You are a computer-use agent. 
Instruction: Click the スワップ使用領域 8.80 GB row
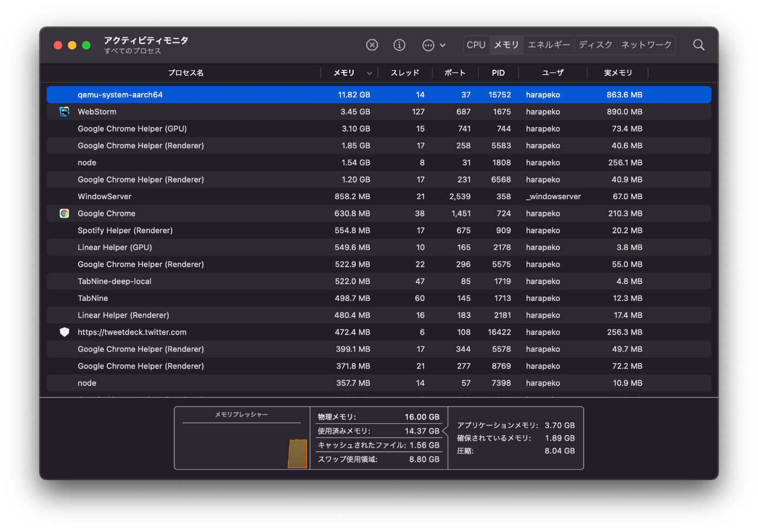(x=378, y=459)
